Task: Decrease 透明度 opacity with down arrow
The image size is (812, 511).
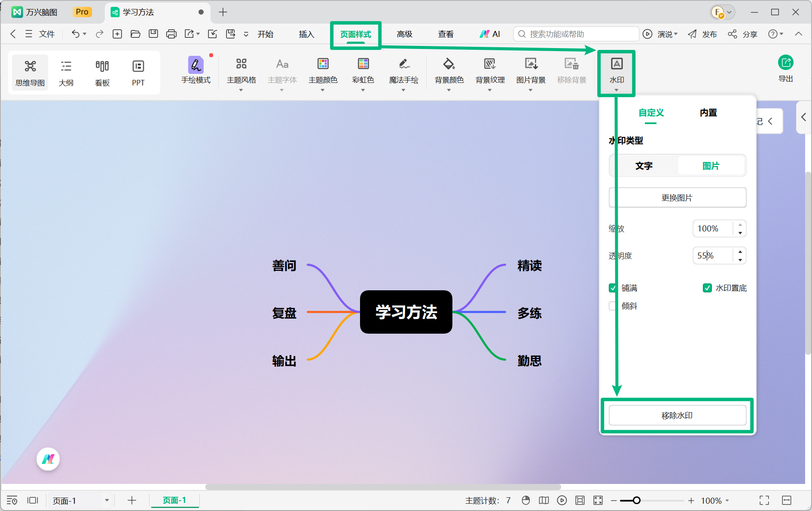Action: click(x=740, y=260)
